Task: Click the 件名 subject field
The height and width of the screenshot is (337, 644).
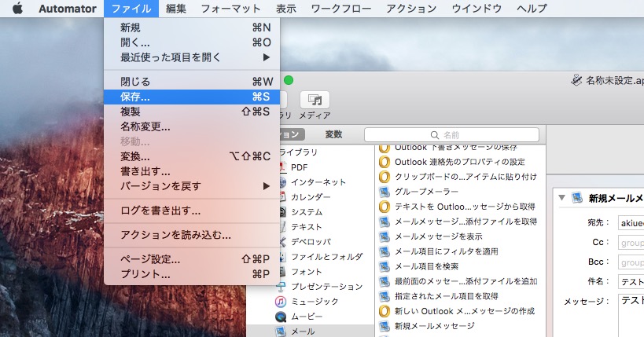Action: (x=631, y=282)
